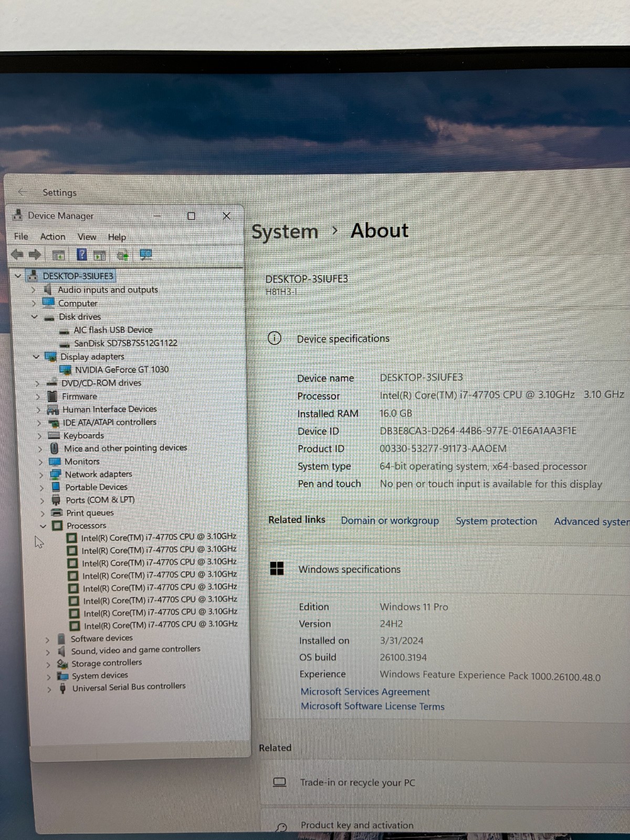Screen dimensions: 630x840
Task: Open the Help menu in Device Manager
Action: pyautogui.click(x=117, y=237)
